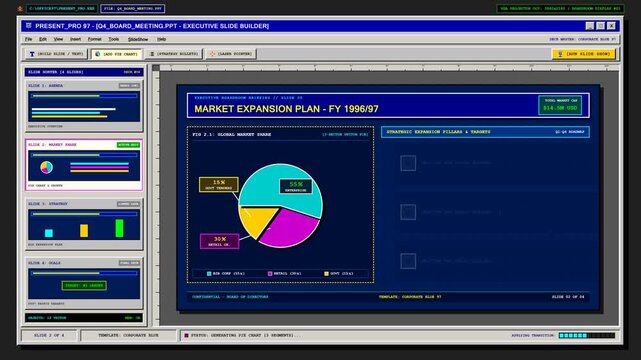Viewport: 641px width, 360px height.
Task: Click the 55% Enterprise data label
Action: [296, 186]
